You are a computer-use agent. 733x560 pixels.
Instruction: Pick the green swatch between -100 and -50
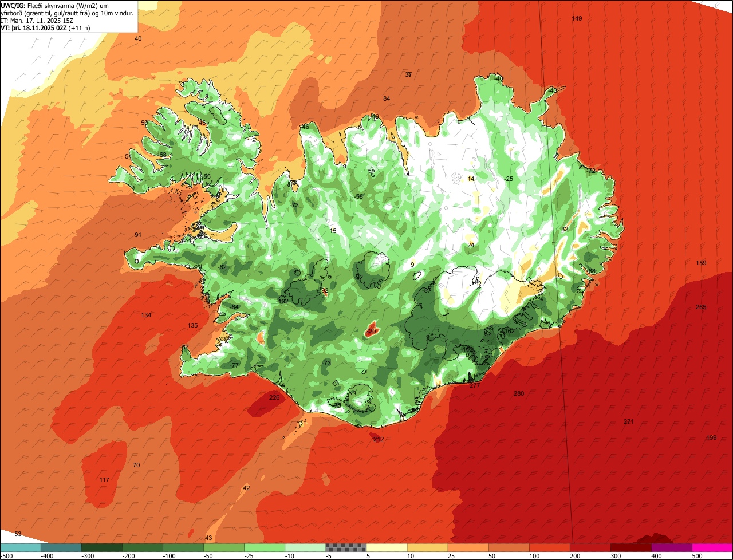(x=184, y=547)
